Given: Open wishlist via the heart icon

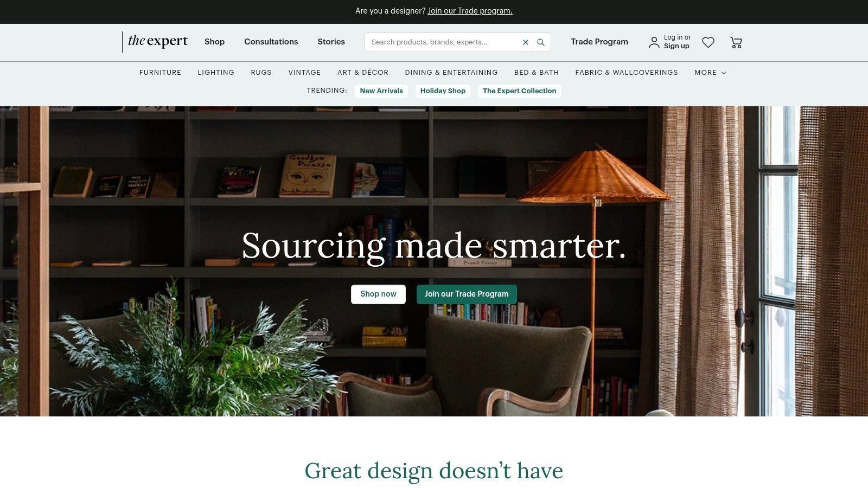Looking at the screenshot, I should (x=708, y=42).
